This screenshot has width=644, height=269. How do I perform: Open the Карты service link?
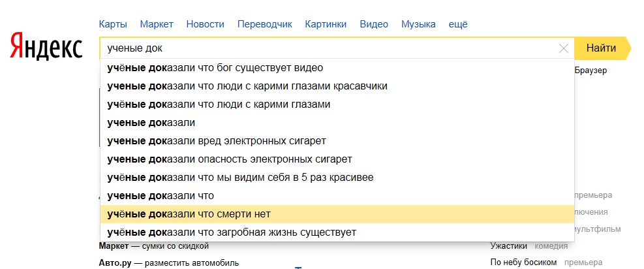(113, 24)
